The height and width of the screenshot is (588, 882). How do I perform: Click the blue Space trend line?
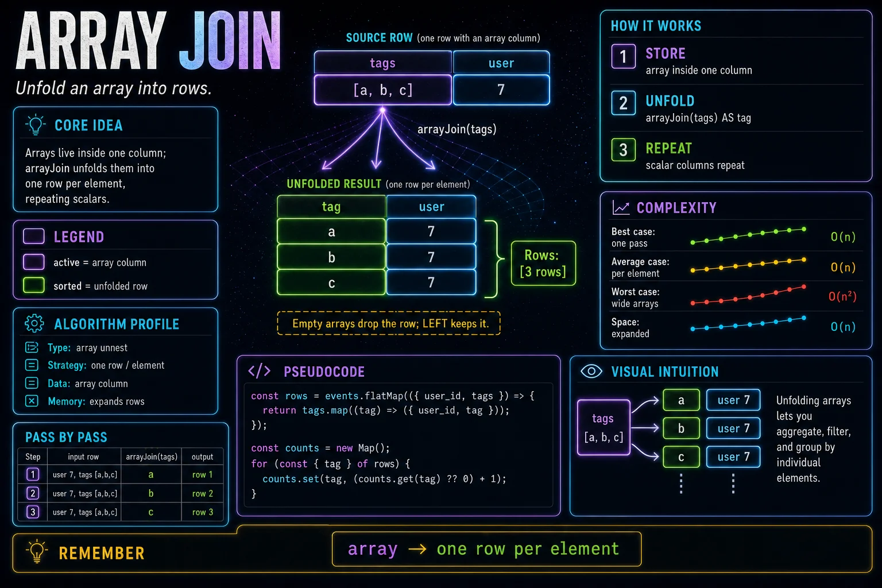[748, 323]
